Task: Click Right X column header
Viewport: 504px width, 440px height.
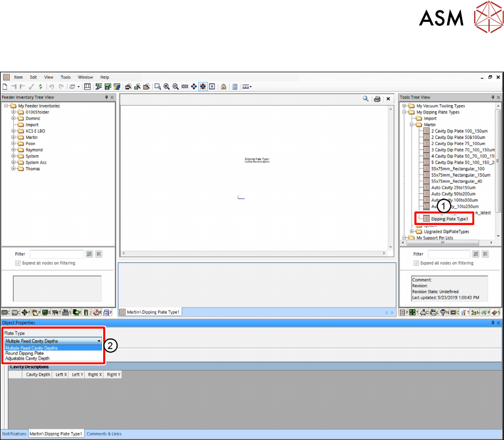Action: point(95,375)
